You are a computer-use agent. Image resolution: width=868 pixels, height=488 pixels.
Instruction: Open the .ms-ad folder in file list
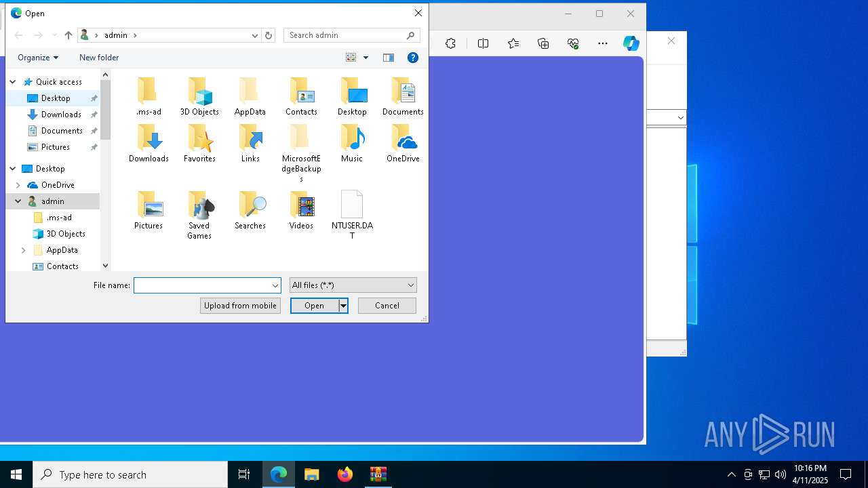(x=148, y=96)
